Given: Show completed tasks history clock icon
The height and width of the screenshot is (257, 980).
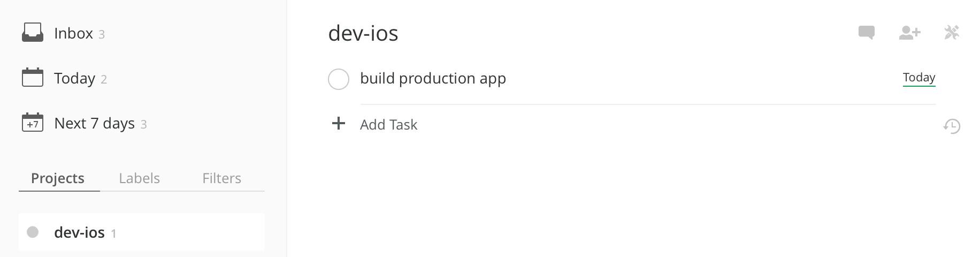Looking at the screenshot, I should tap(952, 126).
